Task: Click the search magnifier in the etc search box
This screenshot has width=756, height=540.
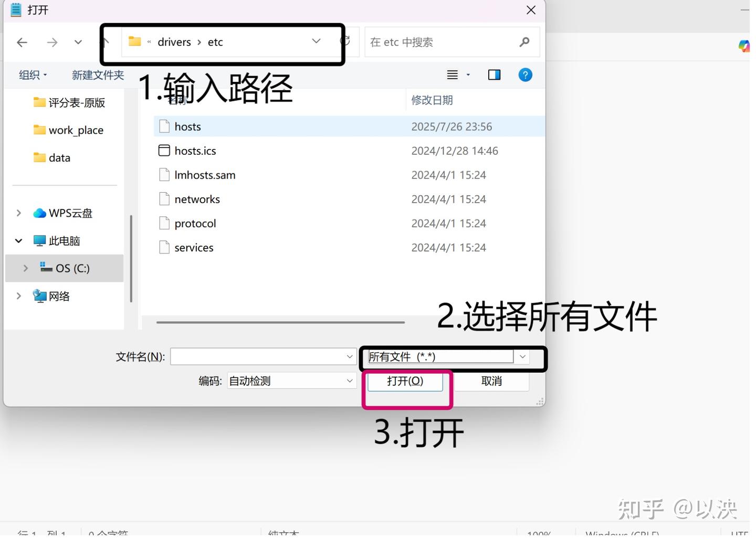Action: [524, 42]
